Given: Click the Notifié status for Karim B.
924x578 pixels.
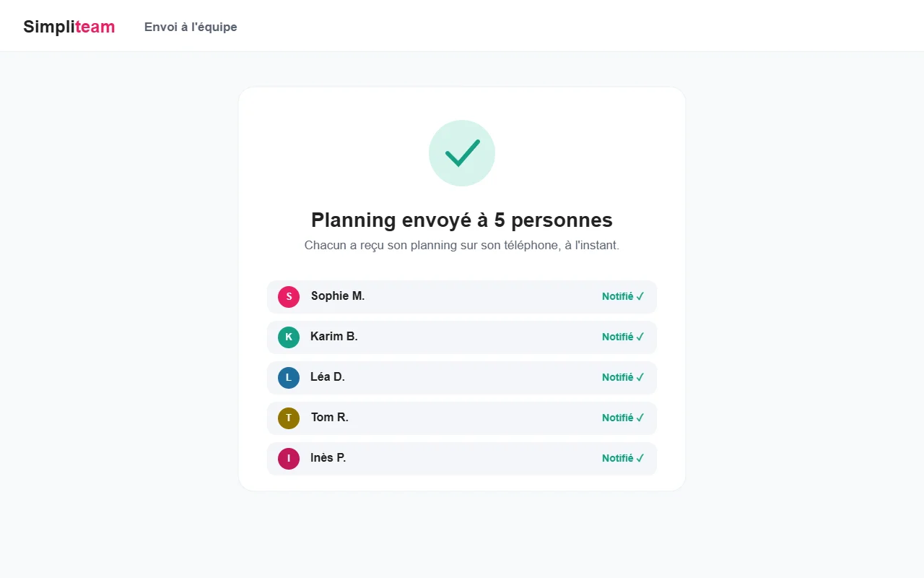Looking at the screenshot, I should tap(624, 337).
